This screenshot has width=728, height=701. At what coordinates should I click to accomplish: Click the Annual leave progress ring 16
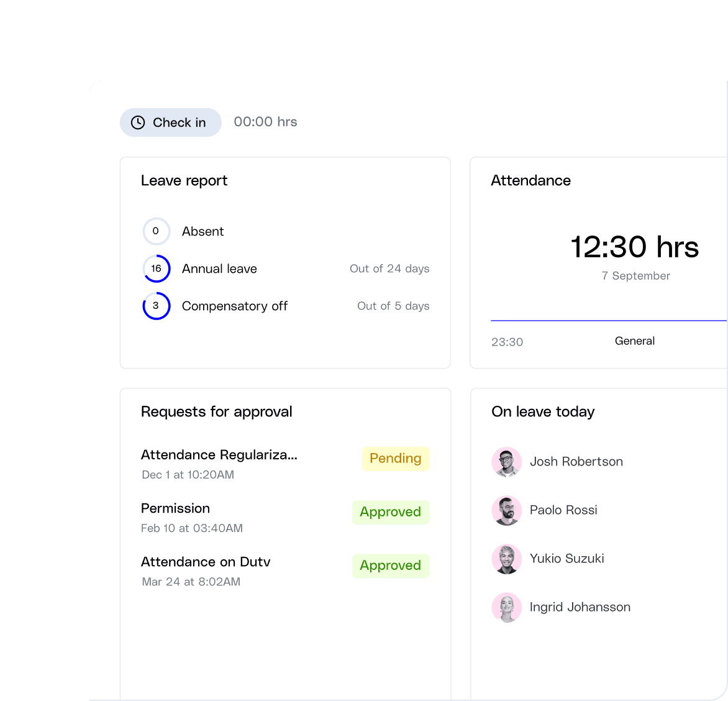pos(156,268)
